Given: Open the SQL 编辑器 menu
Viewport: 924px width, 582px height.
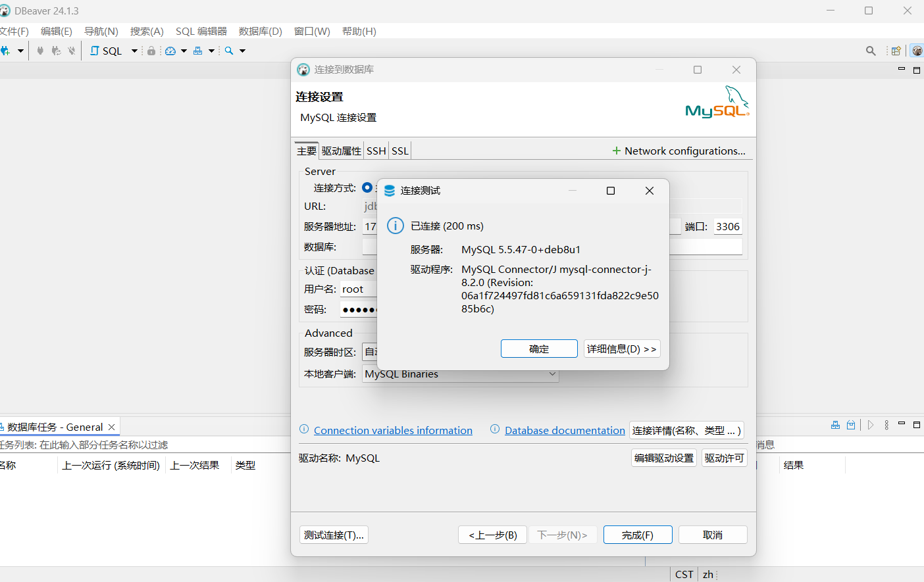Looking at the screenshot, I should [201, 31].
